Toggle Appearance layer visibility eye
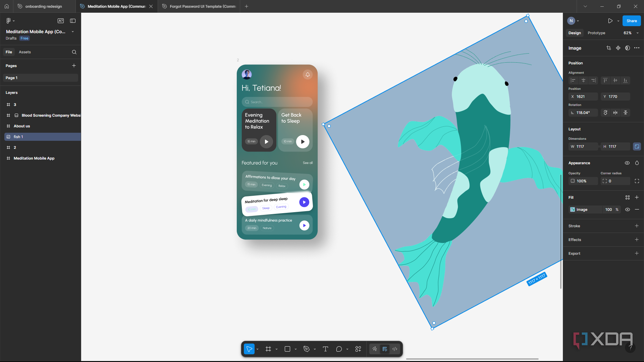This screenshot has width=644, height=362. (x=627, y=163)
